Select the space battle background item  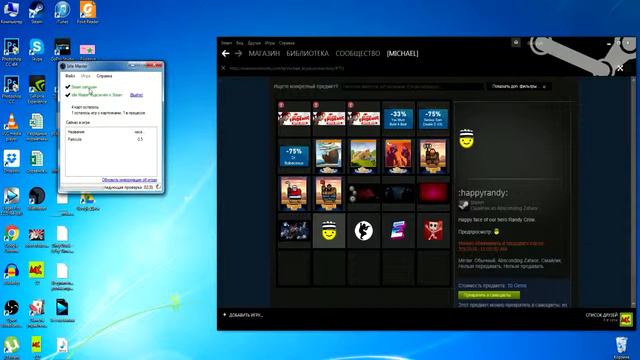(294, 231)
